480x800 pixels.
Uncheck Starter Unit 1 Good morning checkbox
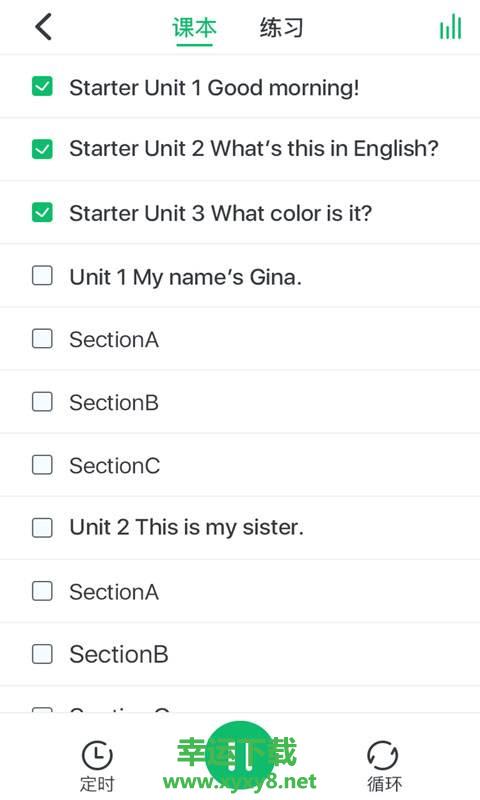coord(42,87)
